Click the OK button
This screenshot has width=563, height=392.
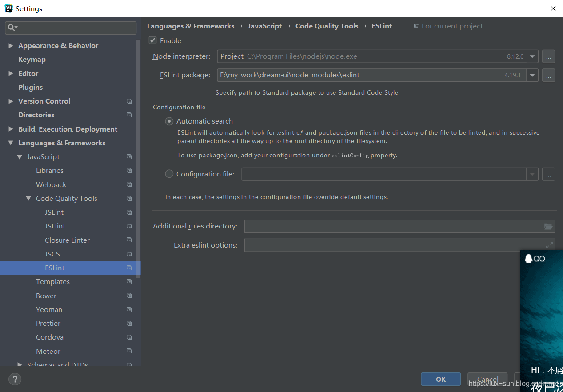point(440,379)
